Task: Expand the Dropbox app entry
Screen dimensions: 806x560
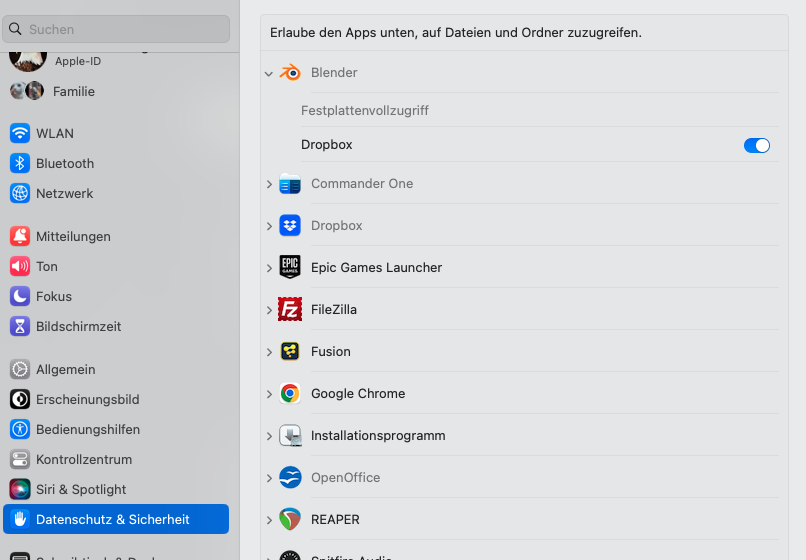Action: pos(269,226)
